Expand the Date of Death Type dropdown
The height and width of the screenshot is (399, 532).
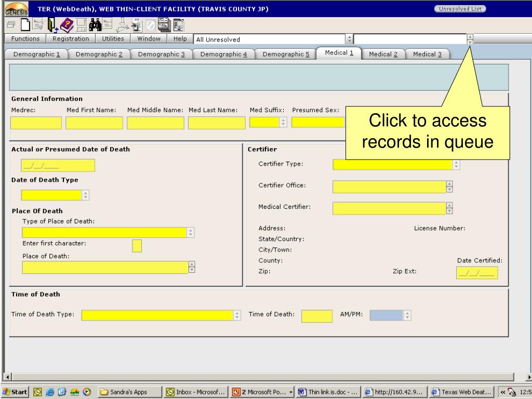86,195
